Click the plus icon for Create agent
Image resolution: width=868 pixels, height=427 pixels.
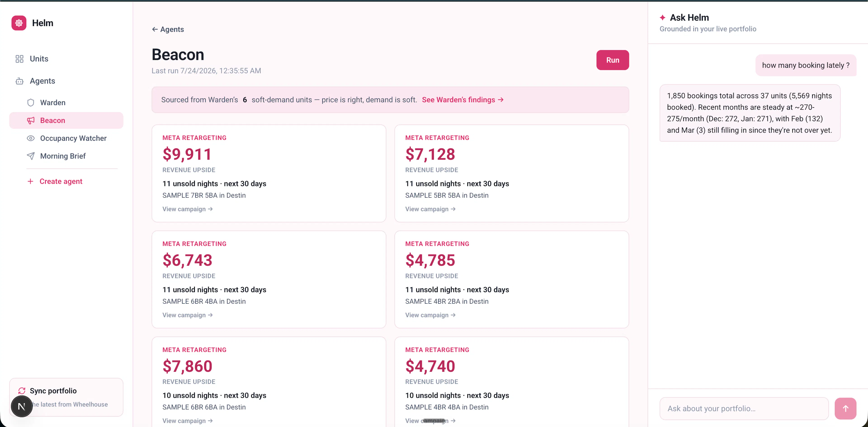point(30,181)
